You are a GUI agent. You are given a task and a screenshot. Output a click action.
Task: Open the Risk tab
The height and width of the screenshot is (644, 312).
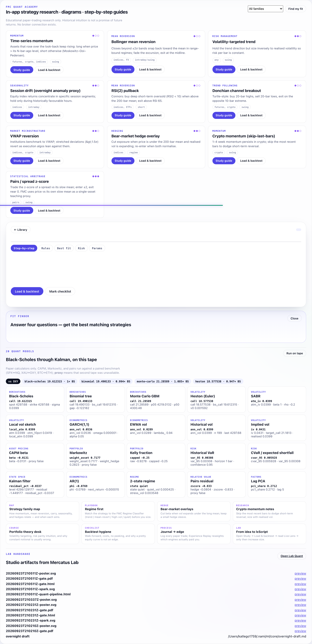tap(81, 248)
